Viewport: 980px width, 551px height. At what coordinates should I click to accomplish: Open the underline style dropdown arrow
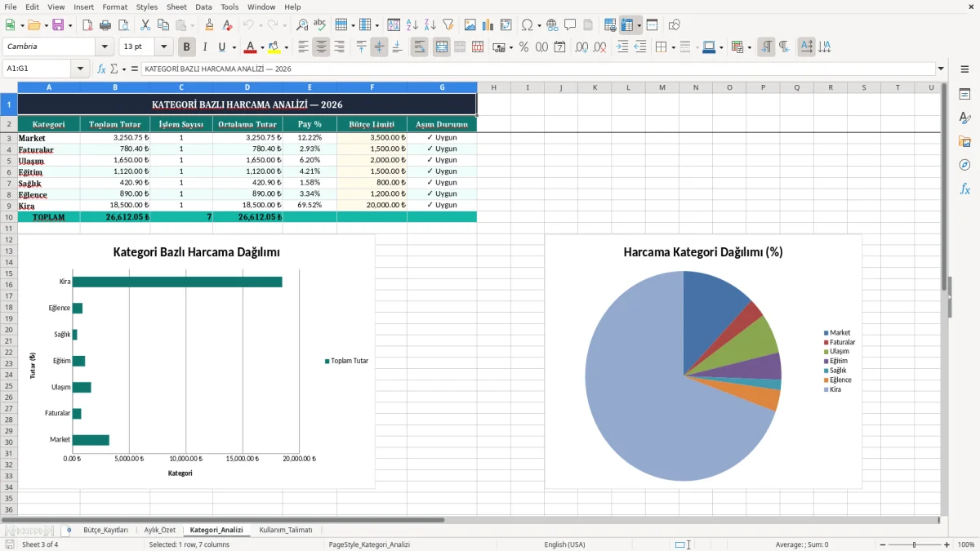pos(234,47)
